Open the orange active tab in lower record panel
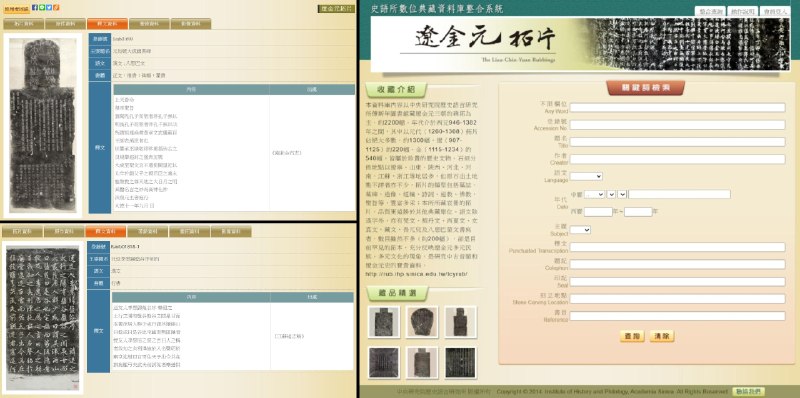 pyautogui.click(x=106, y=232)
